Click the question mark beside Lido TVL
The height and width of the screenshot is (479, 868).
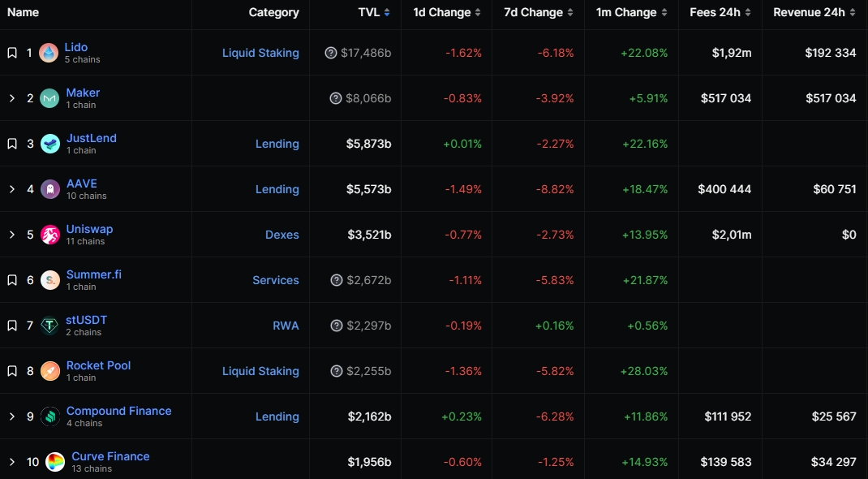tap(330, 53)
